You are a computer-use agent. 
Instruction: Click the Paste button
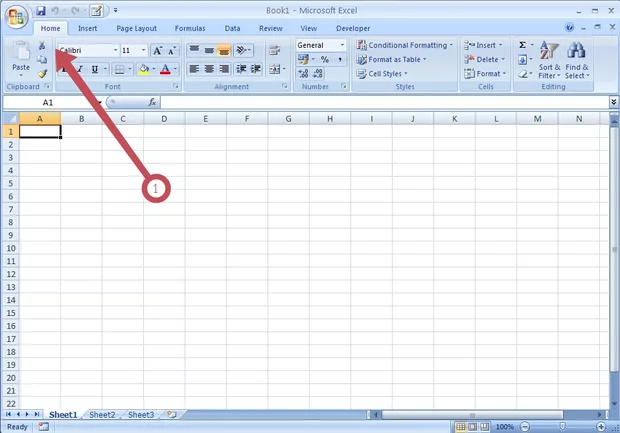tap(21, 59)
